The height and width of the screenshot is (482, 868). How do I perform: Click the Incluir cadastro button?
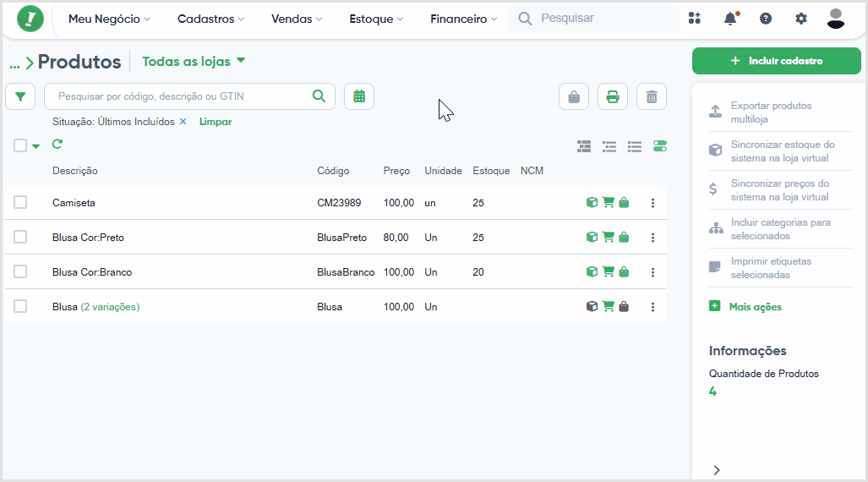click(776, 61)
